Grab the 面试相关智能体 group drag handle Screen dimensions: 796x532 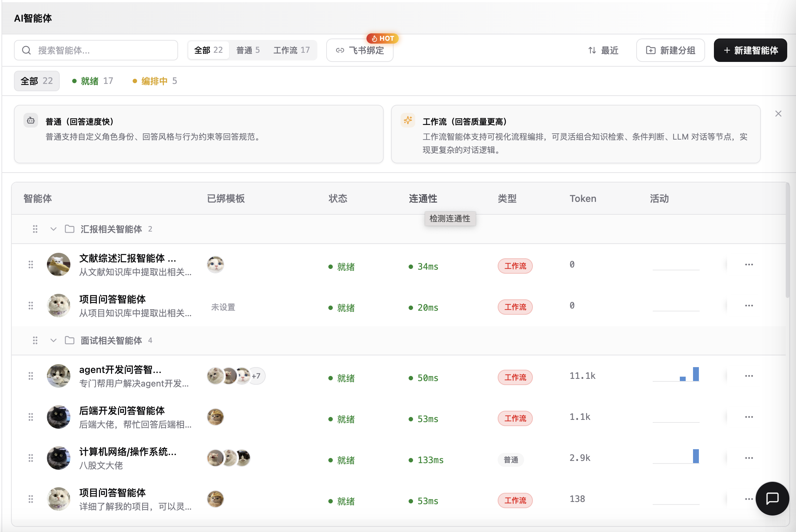point(35,340)
